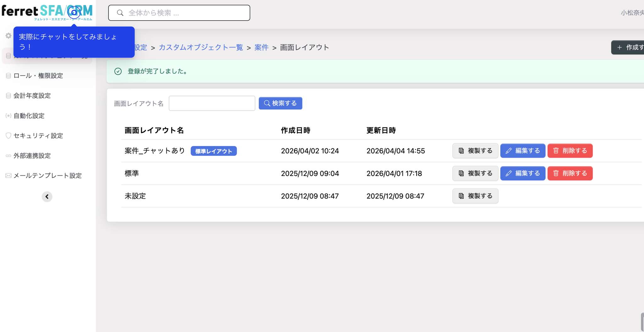
Task: Click the 作成する button at top right
Action: 628,47
